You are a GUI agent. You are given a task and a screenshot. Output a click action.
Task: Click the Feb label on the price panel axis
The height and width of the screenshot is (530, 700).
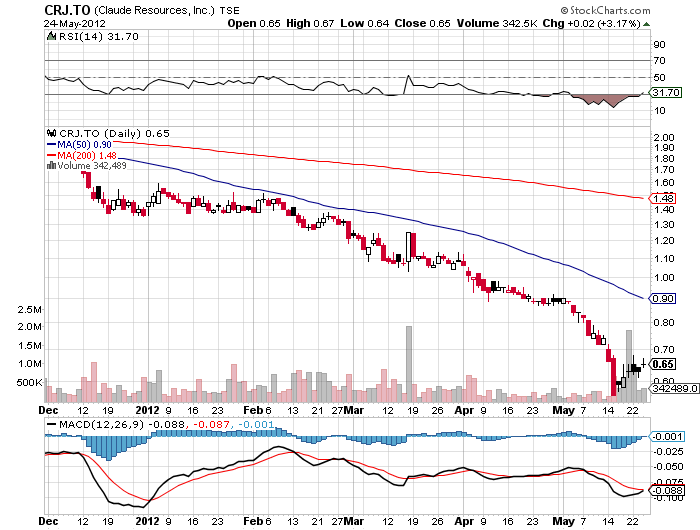(253, 410)
